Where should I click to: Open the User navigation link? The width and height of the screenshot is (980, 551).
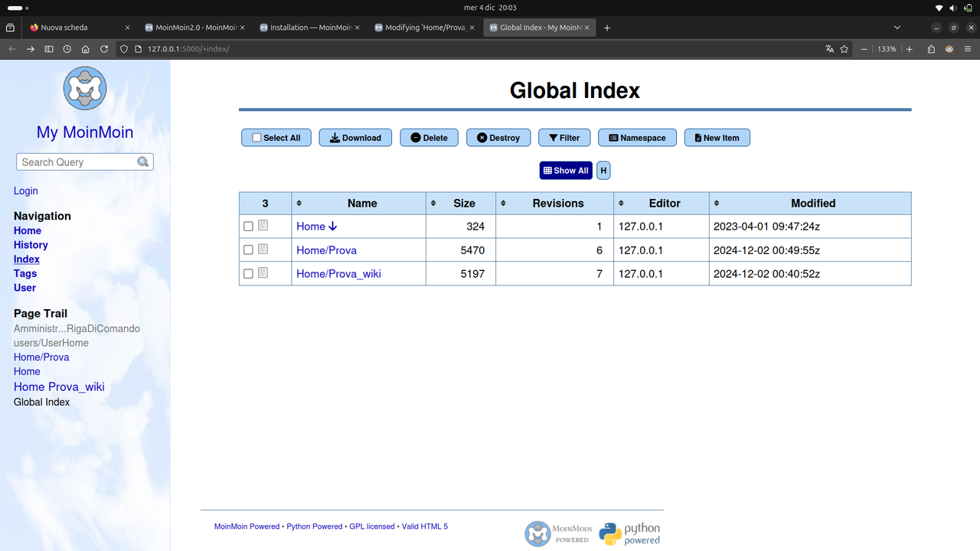[x=24, y=288]
